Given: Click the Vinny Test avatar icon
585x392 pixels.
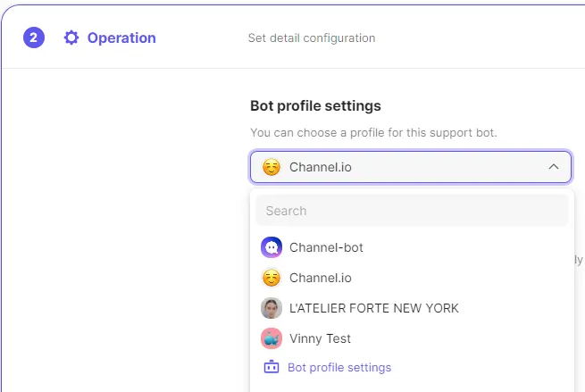Looking at the screenshot, I should pos(272,338).
